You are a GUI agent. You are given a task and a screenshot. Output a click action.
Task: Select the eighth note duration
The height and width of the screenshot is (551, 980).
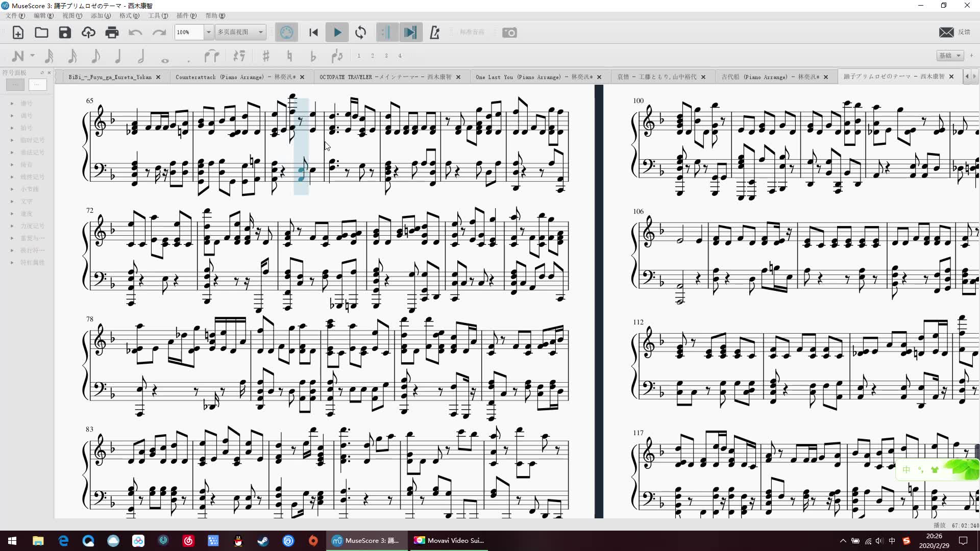[95, 56]
